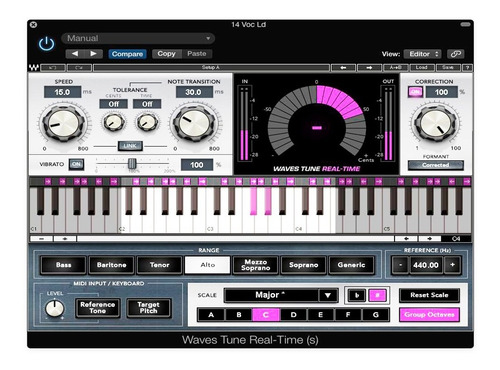Toggle Correction ON button
Viewport: 500px width, 370px height.
pos(415,92)
